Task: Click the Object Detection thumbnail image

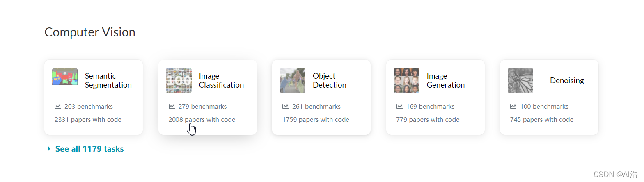Action: [293, 80]
